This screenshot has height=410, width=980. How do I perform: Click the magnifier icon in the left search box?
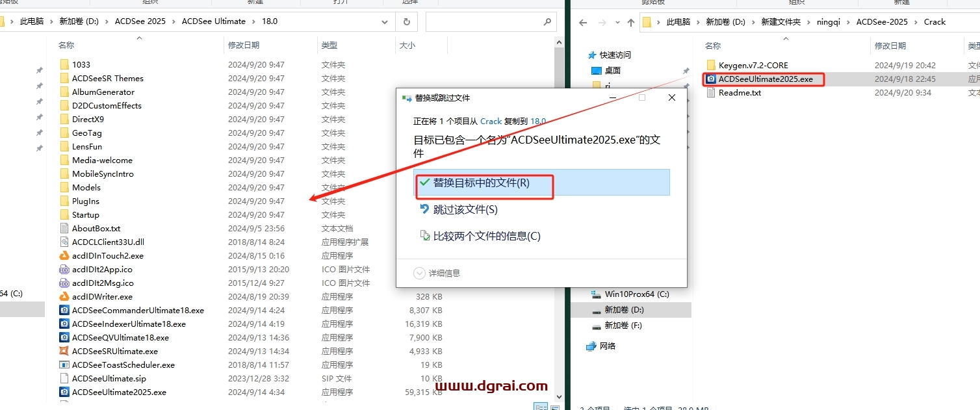tap(547, 21)
